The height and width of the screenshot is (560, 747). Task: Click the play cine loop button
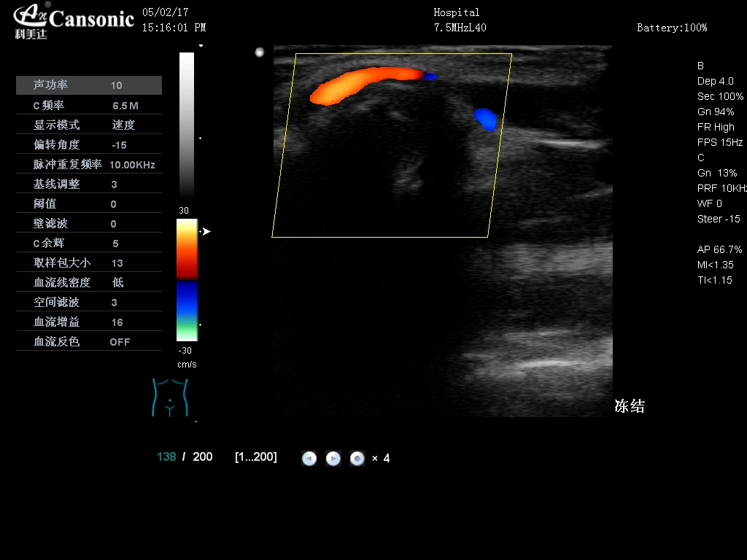[x=333, y=458]
